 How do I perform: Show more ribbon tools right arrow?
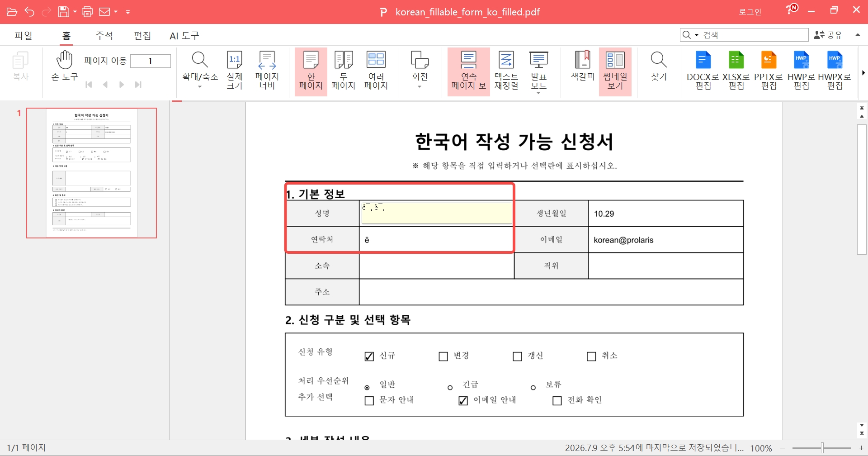[863, 73]
